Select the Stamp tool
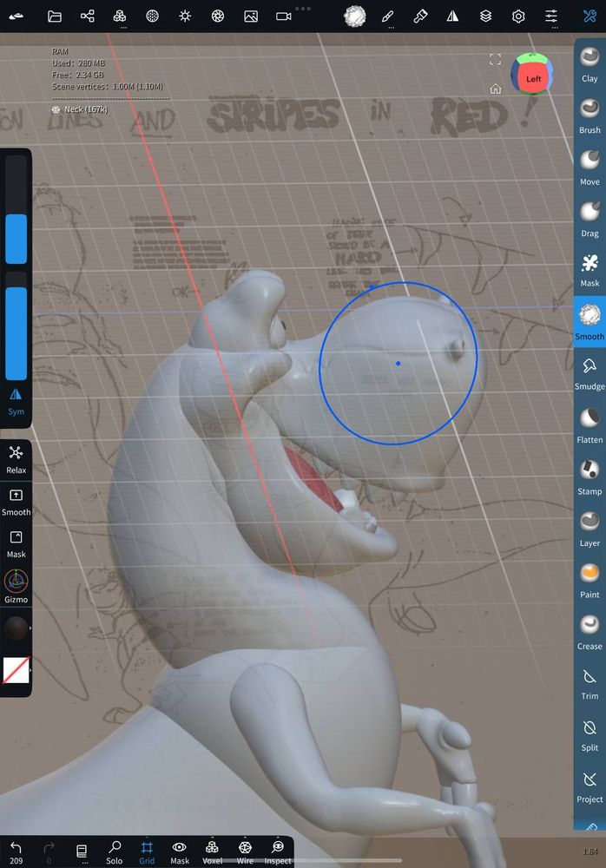 590,477
